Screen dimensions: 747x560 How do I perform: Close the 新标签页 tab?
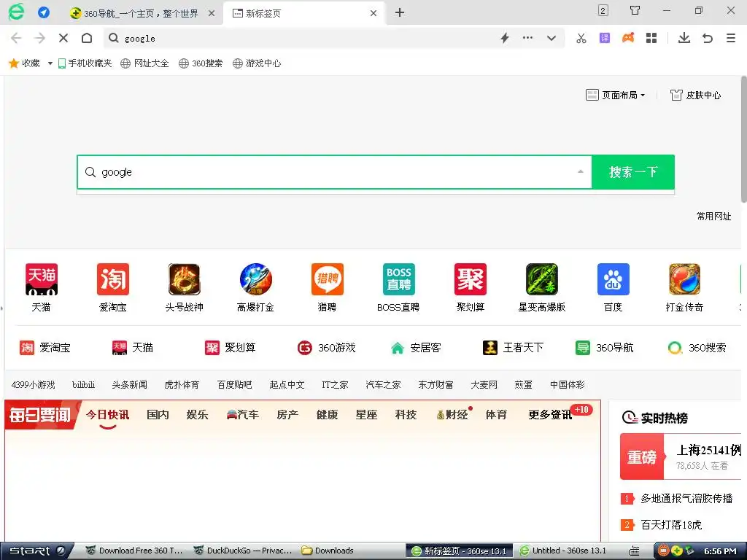click(x=373, y=13)
